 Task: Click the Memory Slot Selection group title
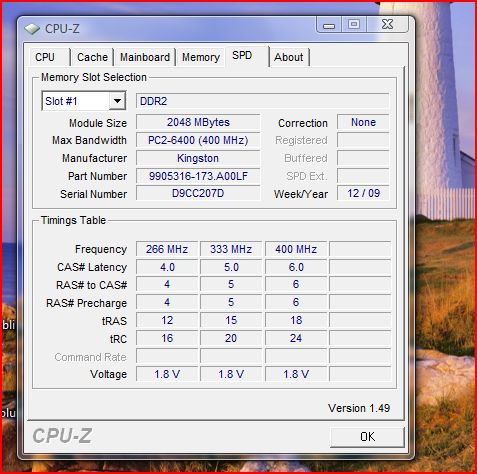click(x=94, y=77)
